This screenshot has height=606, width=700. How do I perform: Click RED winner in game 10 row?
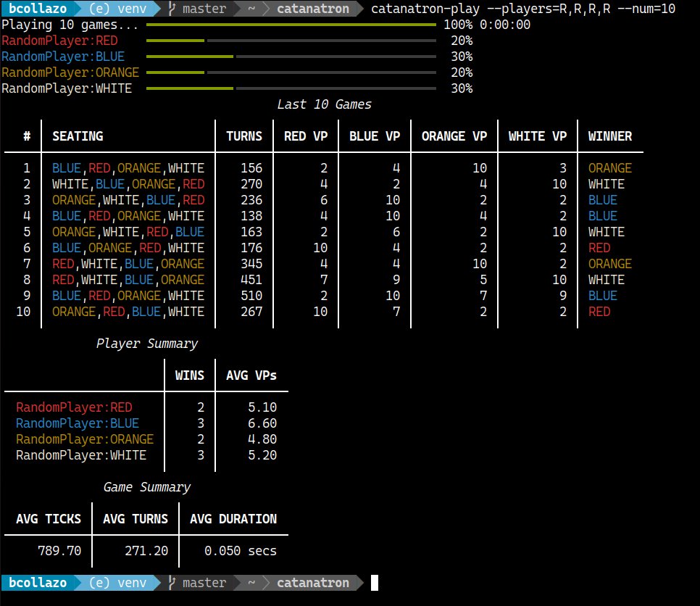599,312
